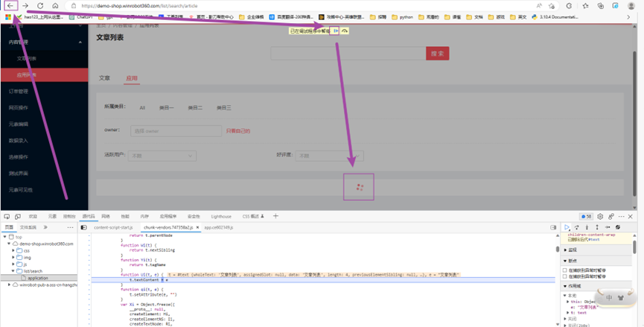The width and height of the screenshot is (644, 327).
Task: Collapse the list/search folder
Action: [x=13, y=271]
